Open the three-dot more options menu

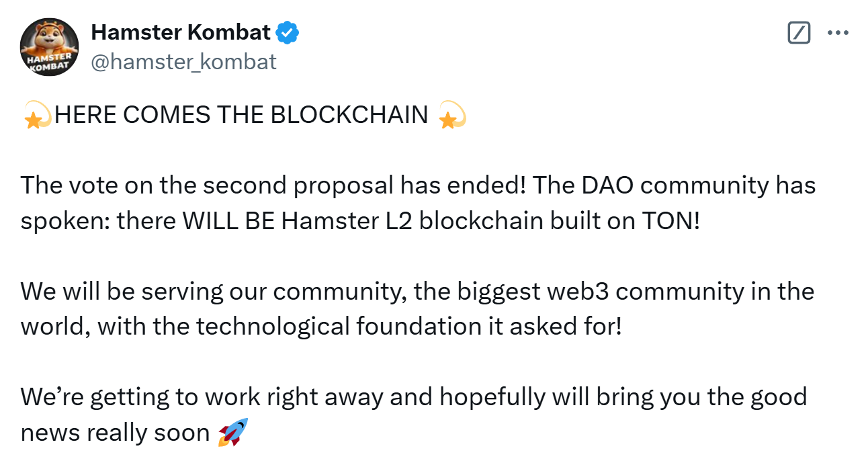(838, 33)
